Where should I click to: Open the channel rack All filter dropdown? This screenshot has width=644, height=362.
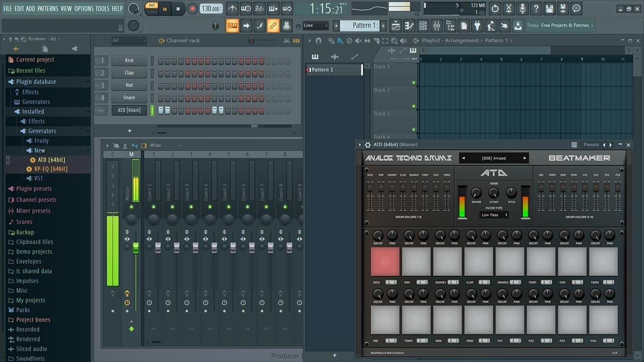click(x=128, y=41)
